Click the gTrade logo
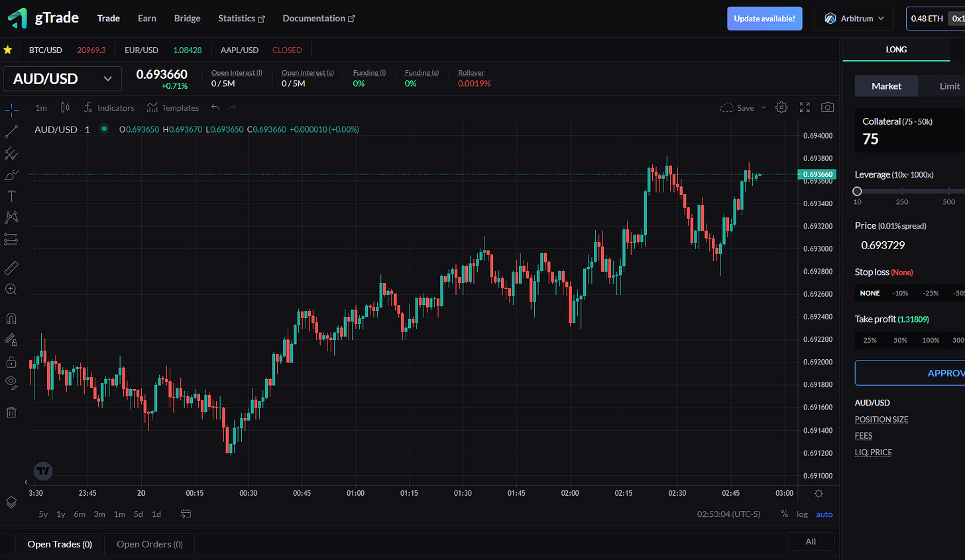The image size is (965, 560). click(43, 18)
